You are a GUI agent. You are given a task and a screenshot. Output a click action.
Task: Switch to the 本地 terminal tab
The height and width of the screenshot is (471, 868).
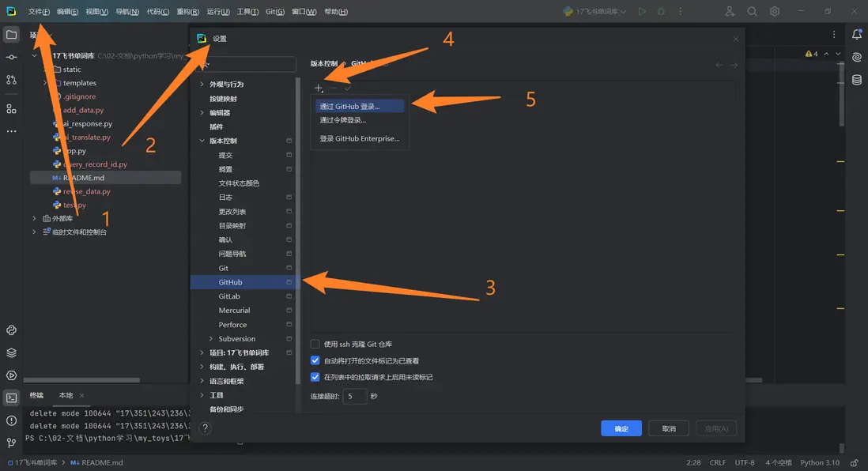tap(66, 395)
